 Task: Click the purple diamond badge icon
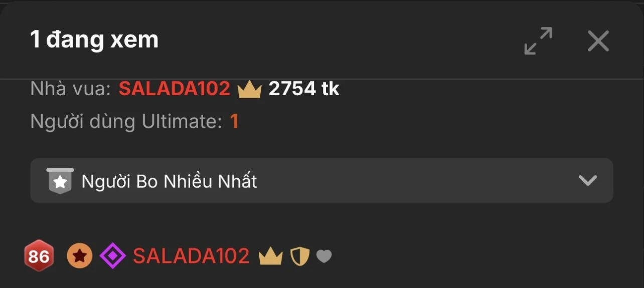[113, 256]
